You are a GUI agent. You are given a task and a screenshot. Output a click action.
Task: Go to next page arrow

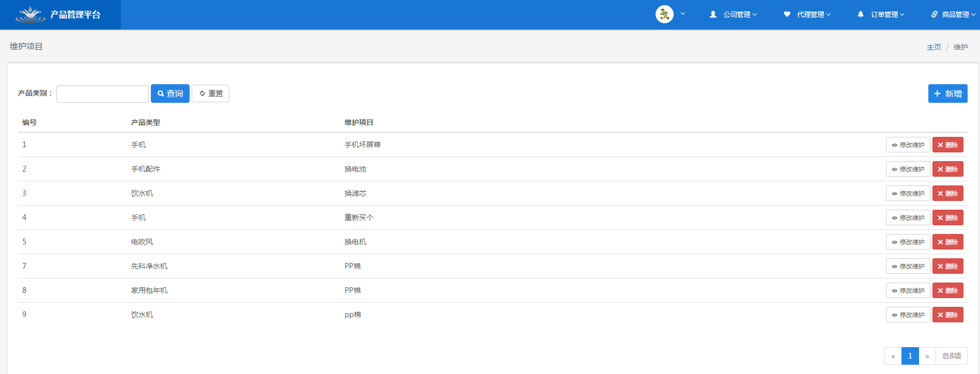(927, 356)
